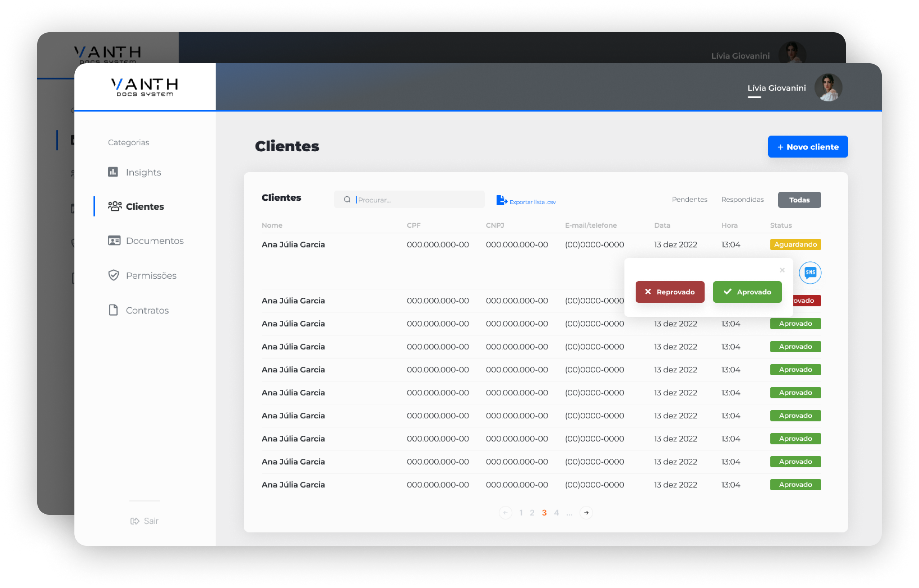Click Sair to log out
The width and height of the screenshot is (919, 588).
(x=151, y=521)
